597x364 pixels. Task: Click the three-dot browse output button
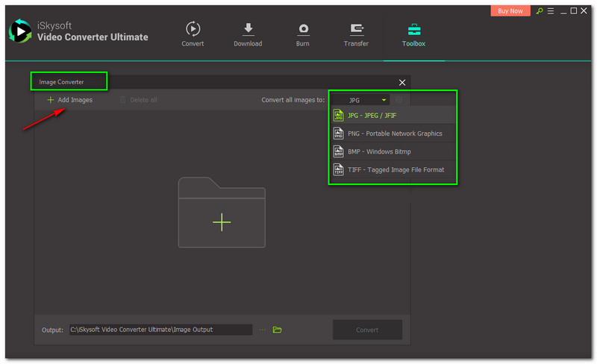(263, 330)
